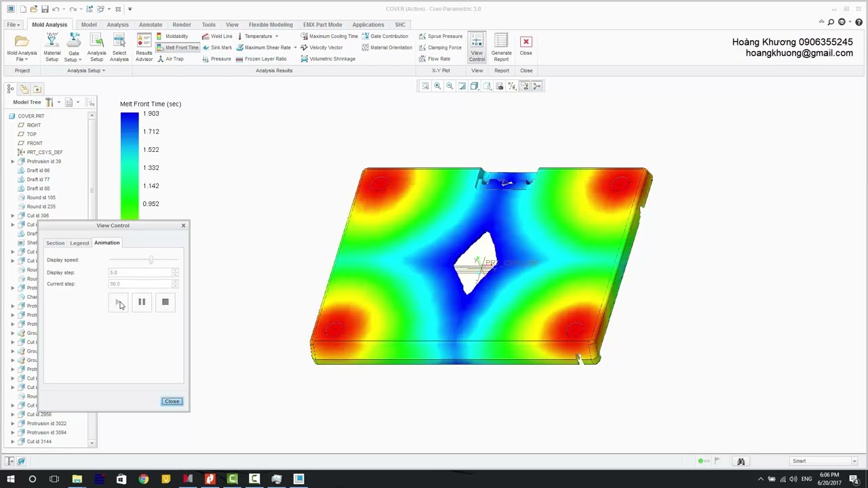Show the Volumetric Shrinkage result
868x488 pixels.
pyautogui.click(x=328, y=59)
